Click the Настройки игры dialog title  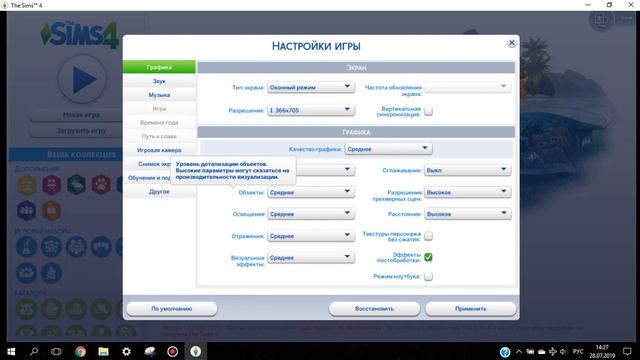tap(316, 46)
